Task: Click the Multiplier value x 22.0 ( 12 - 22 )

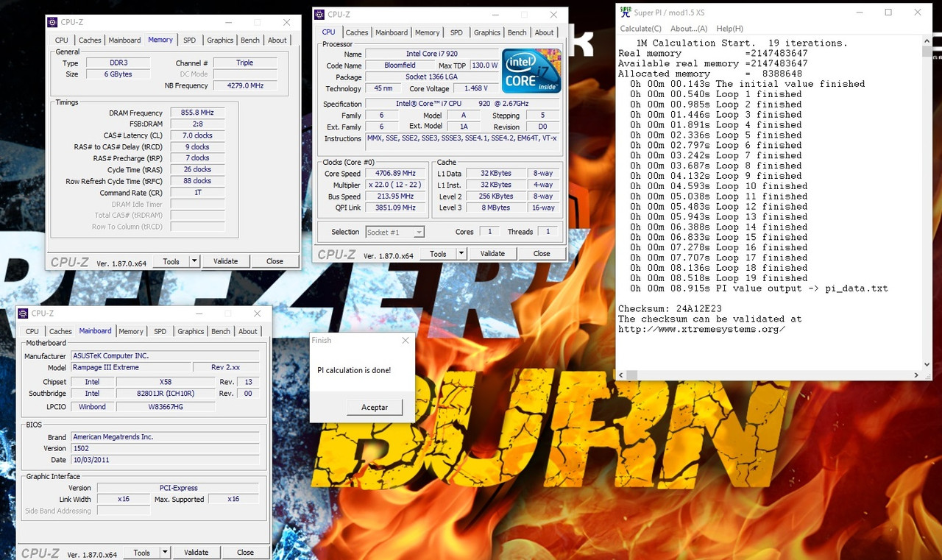Action: coord(396,185)
